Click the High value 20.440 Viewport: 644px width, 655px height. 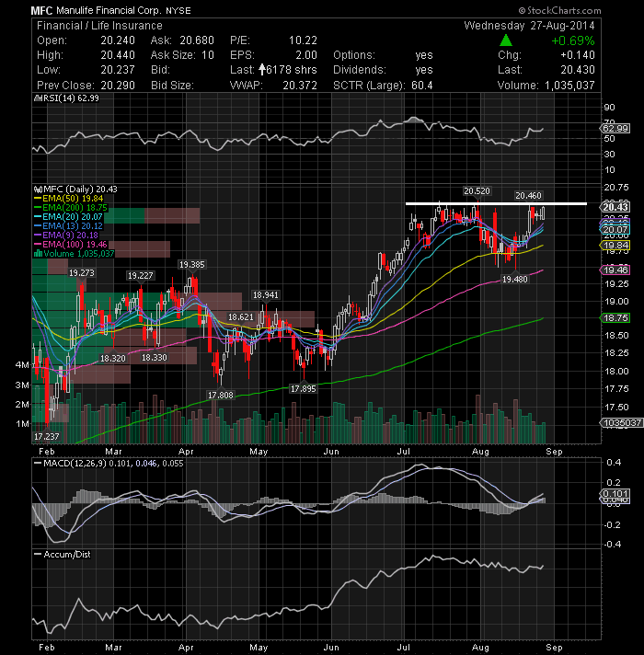pos(118,55)
